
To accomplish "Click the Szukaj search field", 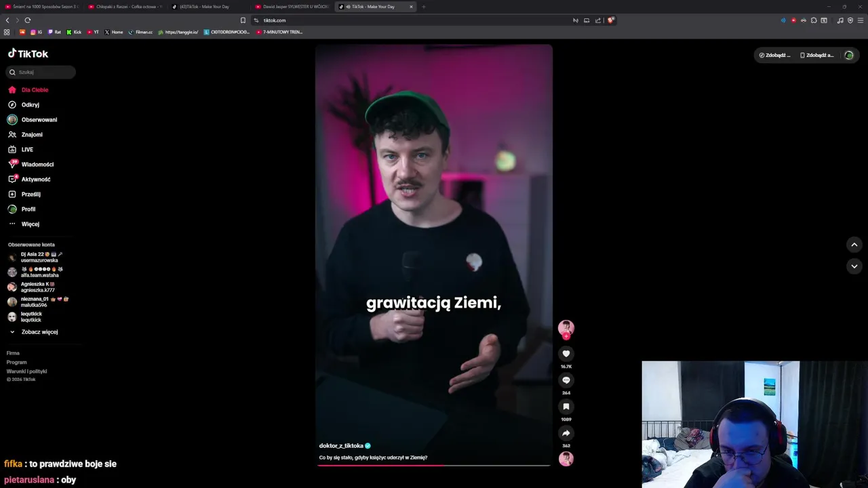I will coord(41,72).
